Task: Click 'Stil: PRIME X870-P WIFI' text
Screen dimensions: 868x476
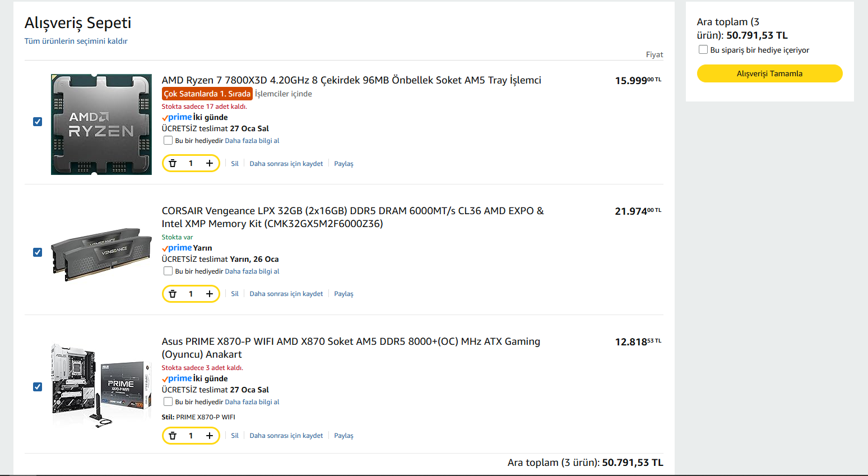Action: 198,417
